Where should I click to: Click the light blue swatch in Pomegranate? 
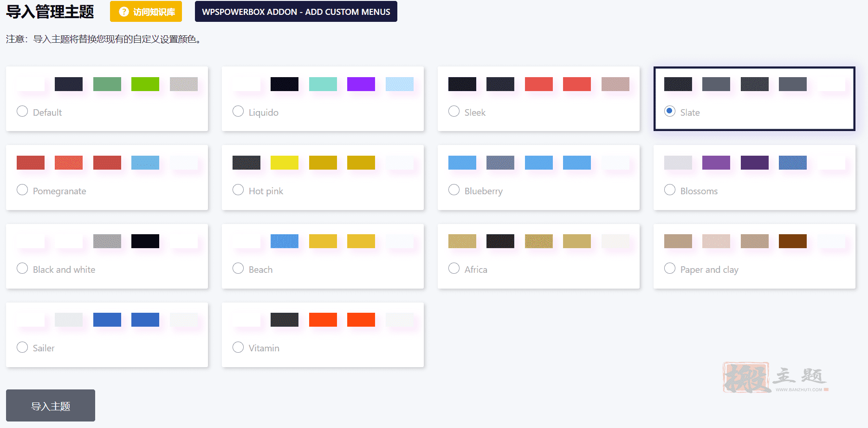(x=145, y=163)
